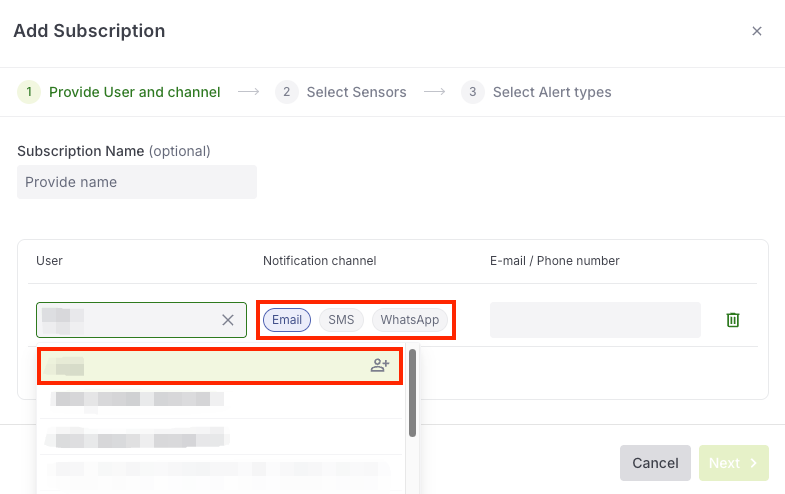The image size is (785, 494).
Task: Select the SMS notification channel
Action: pos(341,320)
